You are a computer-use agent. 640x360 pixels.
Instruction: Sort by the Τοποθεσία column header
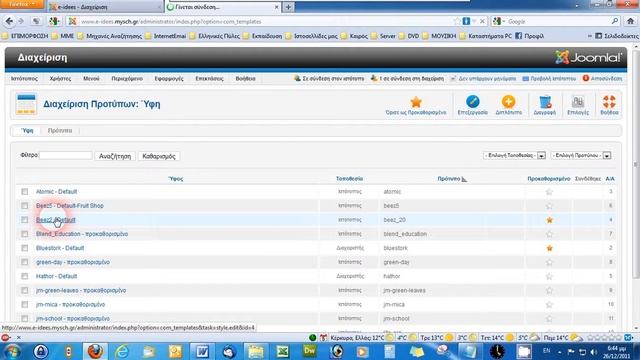click(x=349, y=178)
